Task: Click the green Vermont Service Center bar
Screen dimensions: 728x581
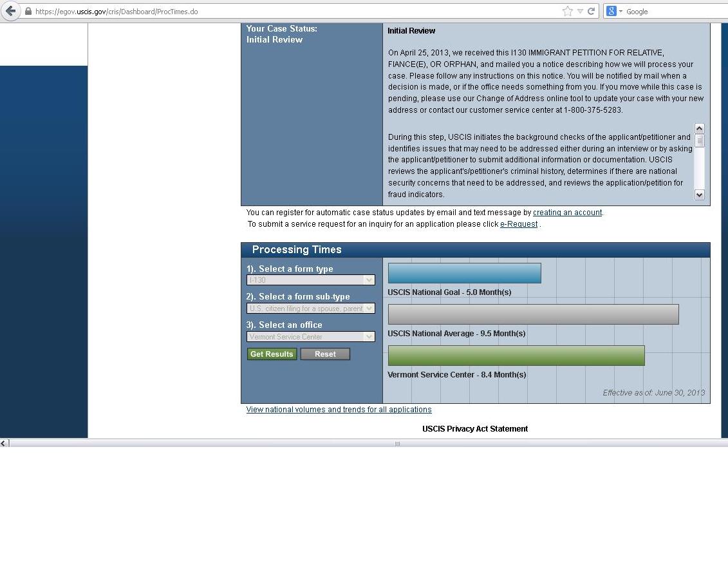Action: click(x=516, y=356)
